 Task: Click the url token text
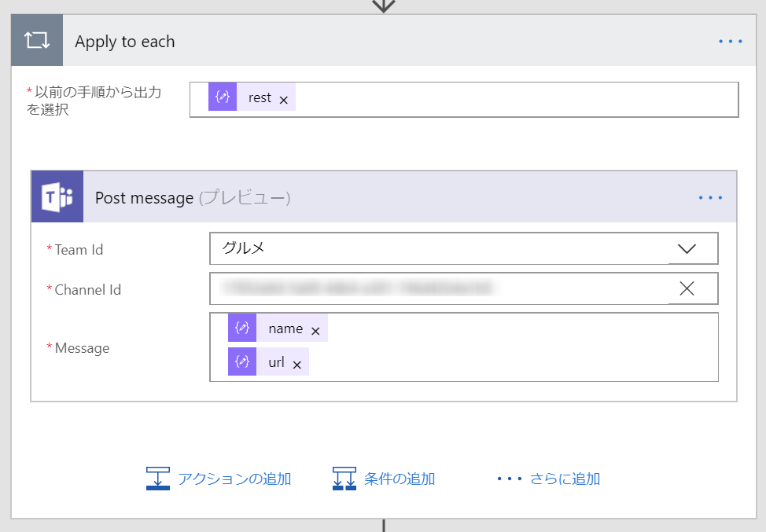click(277, 362)
